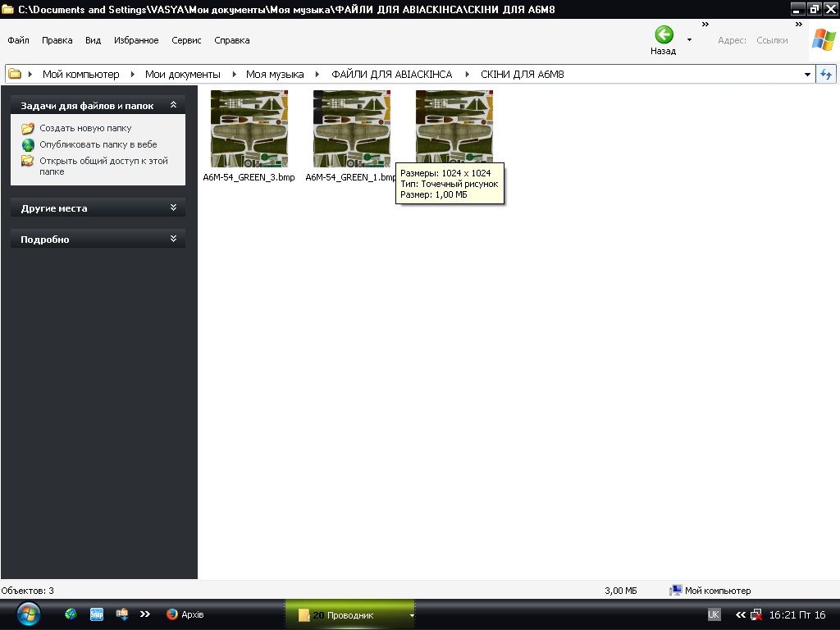840x630 pixels.
Task: Expand the Другие места panel
Action: [173, 208]
